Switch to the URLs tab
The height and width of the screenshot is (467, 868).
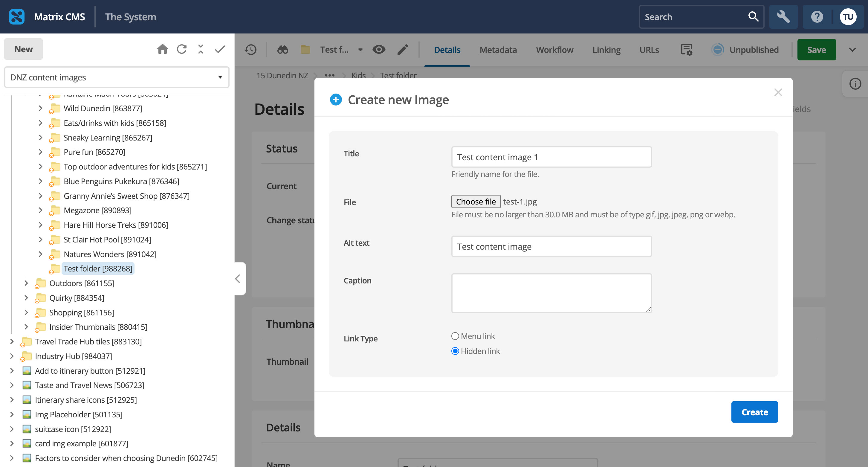[649, 50]
